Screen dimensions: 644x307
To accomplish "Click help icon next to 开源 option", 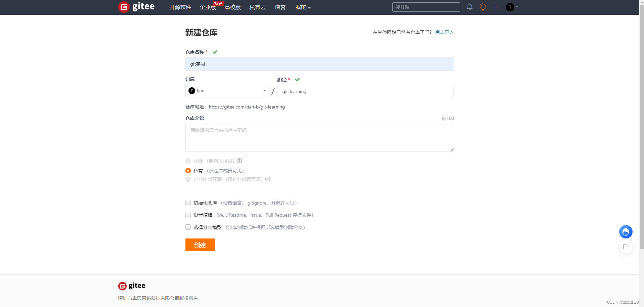I will [240, 161].
